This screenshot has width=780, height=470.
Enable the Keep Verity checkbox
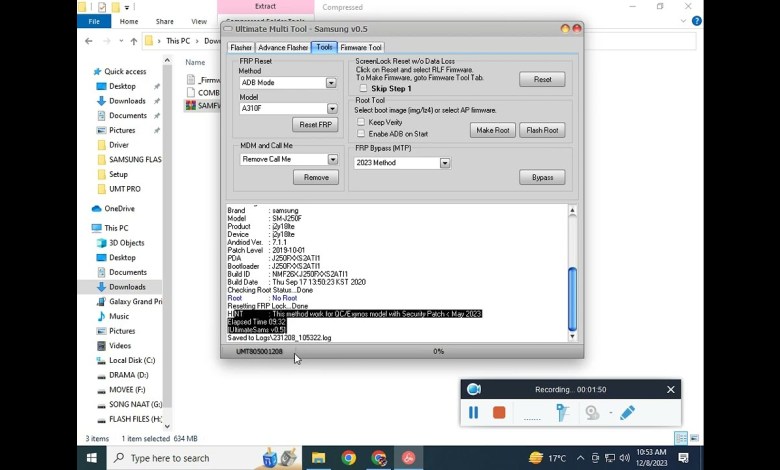point(362,122)
